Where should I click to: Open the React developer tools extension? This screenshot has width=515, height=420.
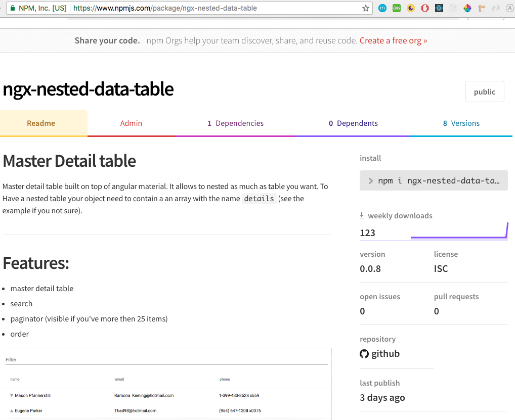click(x=439, y=8)
